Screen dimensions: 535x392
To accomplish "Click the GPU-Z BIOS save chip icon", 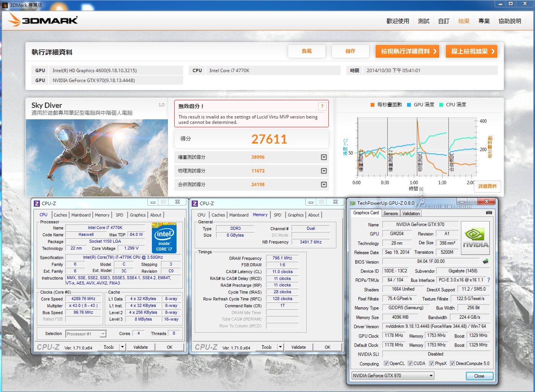I will pyautogui.click(x=485, y=261).
